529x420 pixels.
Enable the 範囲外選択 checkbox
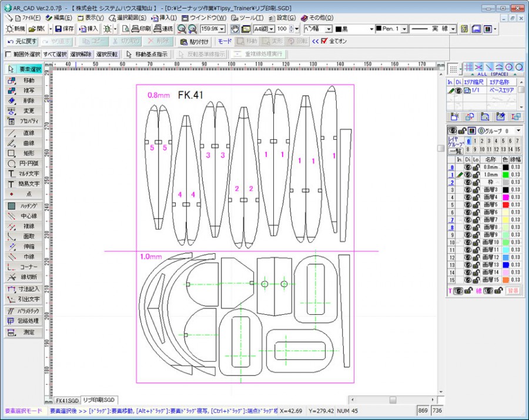(8, 54)
